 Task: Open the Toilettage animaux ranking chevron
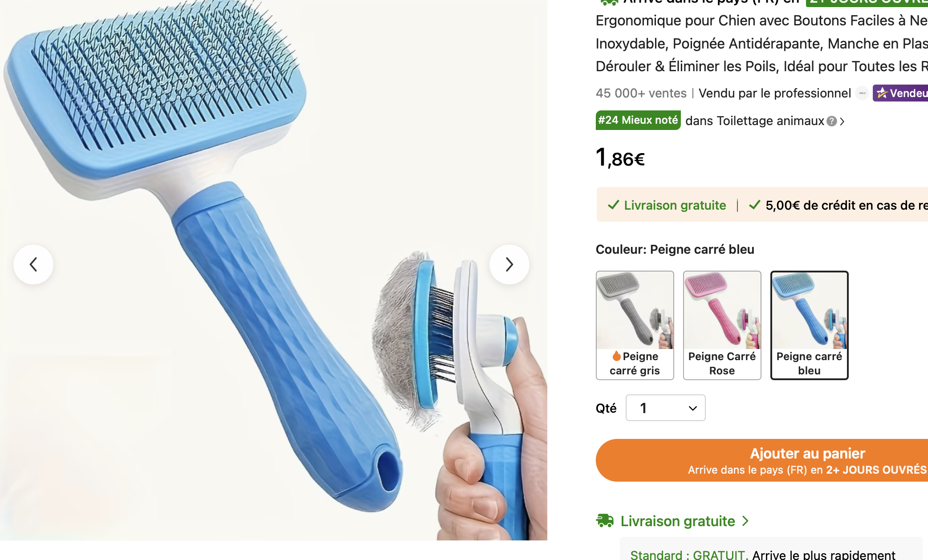click(842, 121)
